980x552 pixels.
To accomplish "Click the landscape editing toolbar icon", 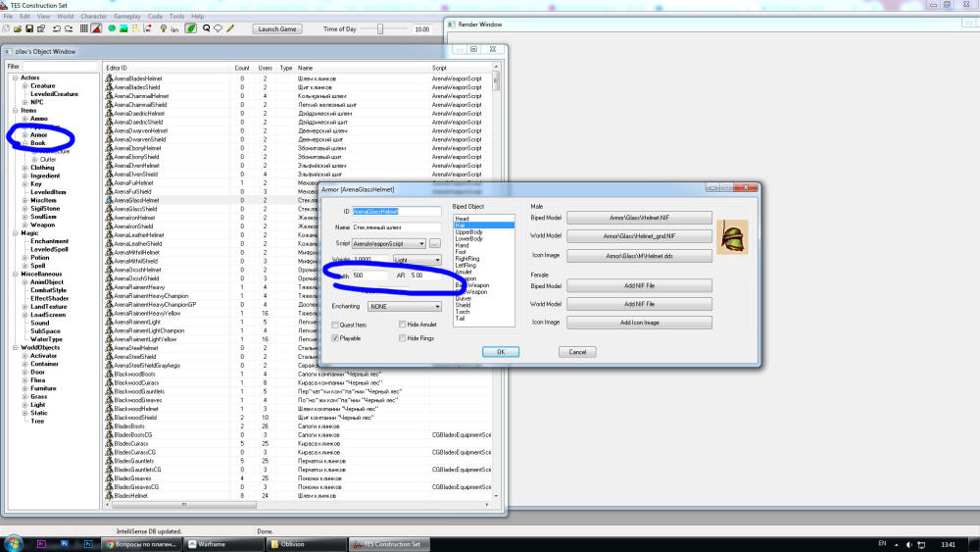I will tap(123, 28).
